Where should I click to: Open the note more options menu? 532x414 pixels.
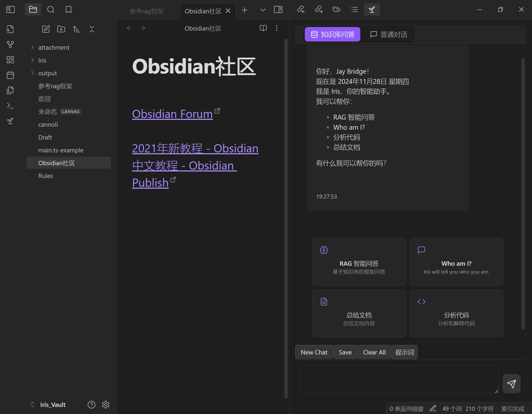(x=277, y=28)
